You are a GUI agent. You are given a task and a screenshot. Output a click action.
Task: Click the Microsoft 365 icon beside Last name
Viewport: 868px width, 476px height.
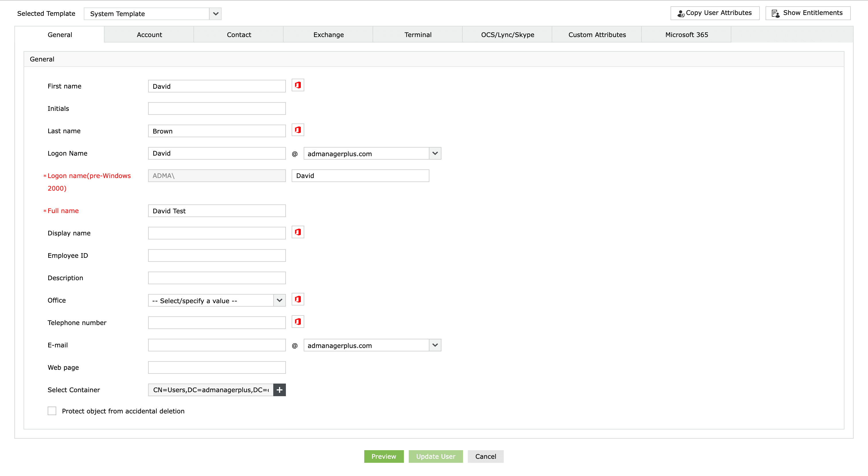(x=298, y=130)
